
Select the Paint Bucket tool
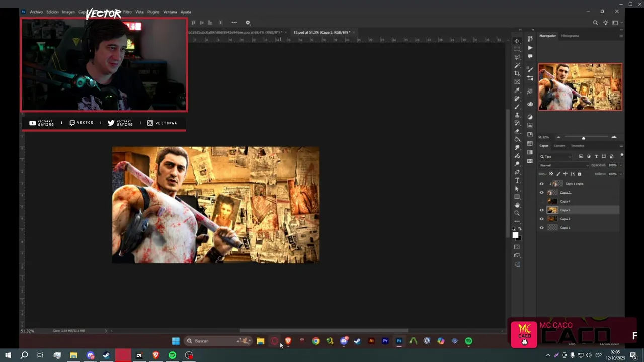[x=517, y=139]
